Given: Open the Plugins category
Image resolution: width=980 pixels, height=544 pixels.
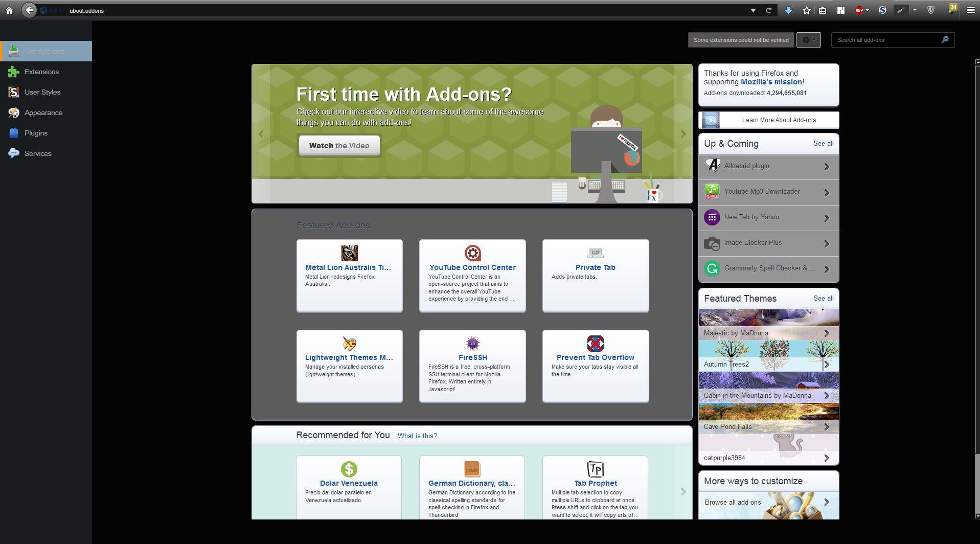Looking at the screenshot, I should tap(46, 133).
